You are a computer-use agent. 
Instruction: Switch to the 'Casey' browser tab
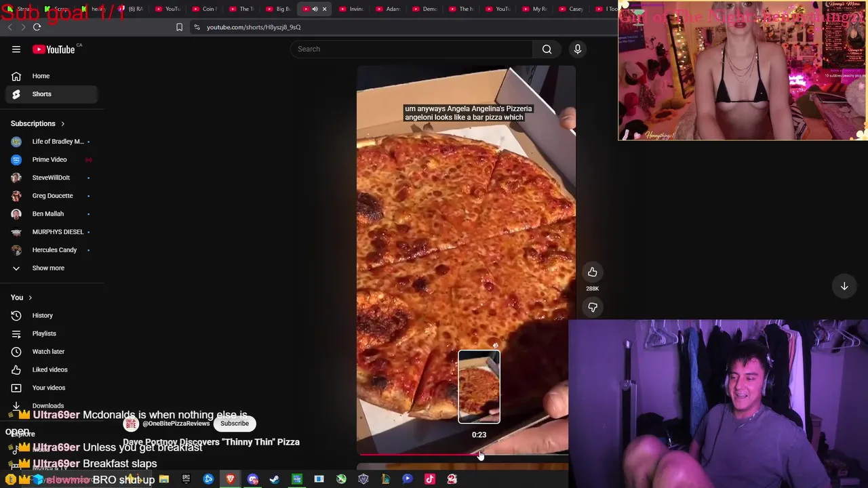pyautogui.click(x=570, y=9)
